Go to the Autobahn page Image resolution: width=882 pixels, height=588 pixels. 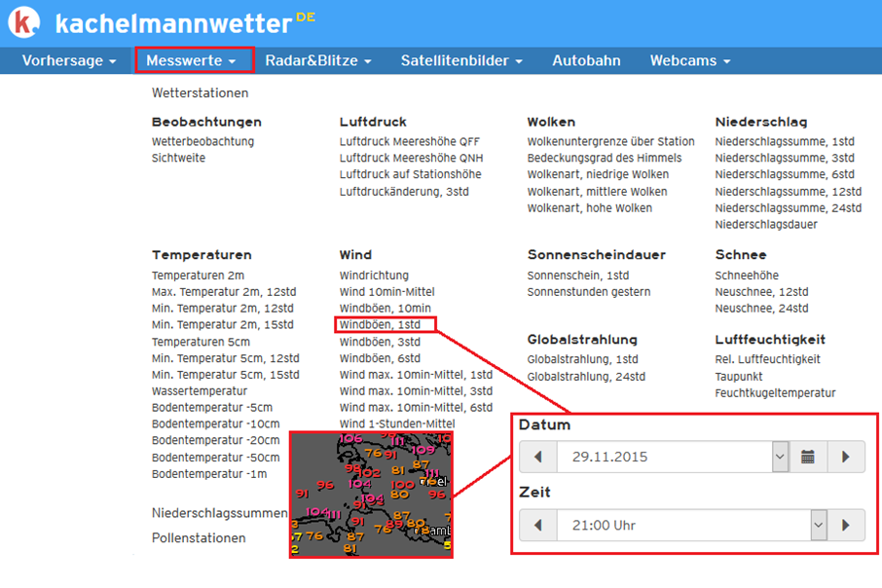[x=586, y=60]
